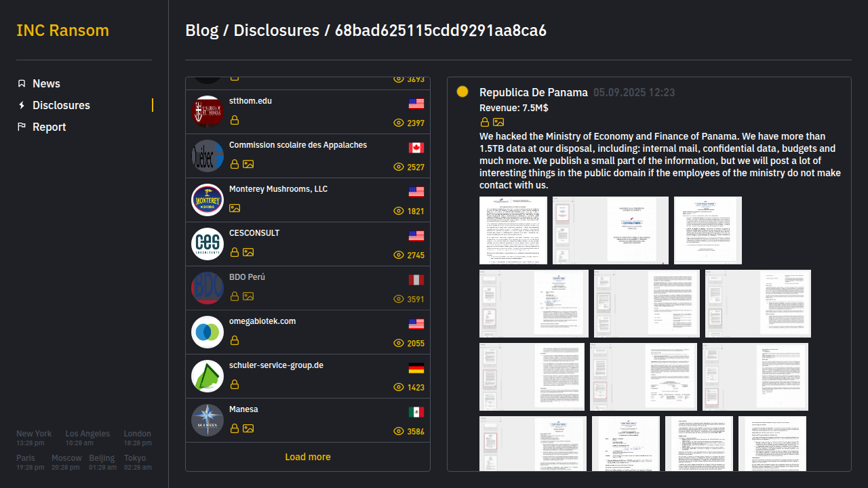Click the eye view count 1821

pyautogui.click(x=409, y=211)
